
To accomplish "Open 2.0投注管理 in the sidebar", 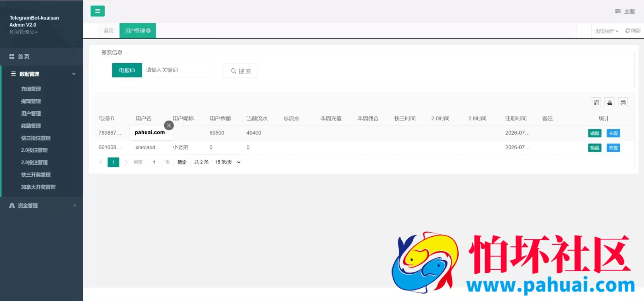I will coord(34,150).
